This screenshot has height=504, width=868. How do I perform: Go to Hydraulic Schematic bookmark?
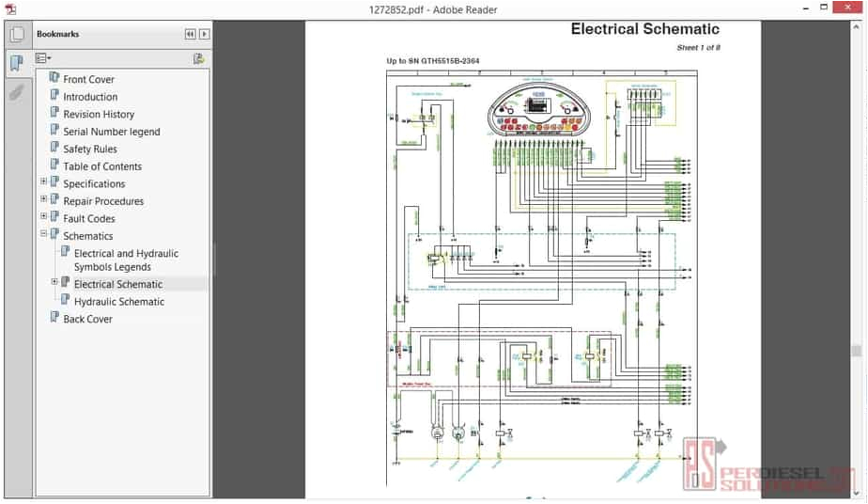point(118,302)
